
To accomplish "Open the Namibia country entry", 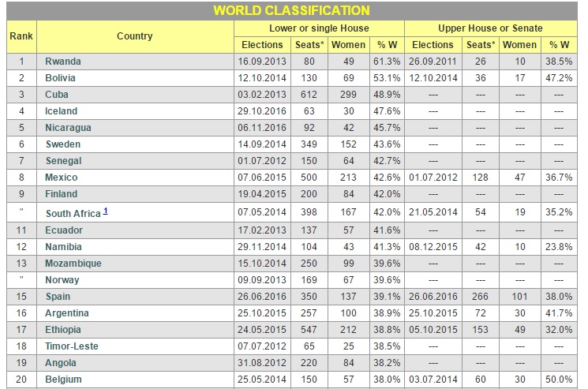I will pos(64,247).
